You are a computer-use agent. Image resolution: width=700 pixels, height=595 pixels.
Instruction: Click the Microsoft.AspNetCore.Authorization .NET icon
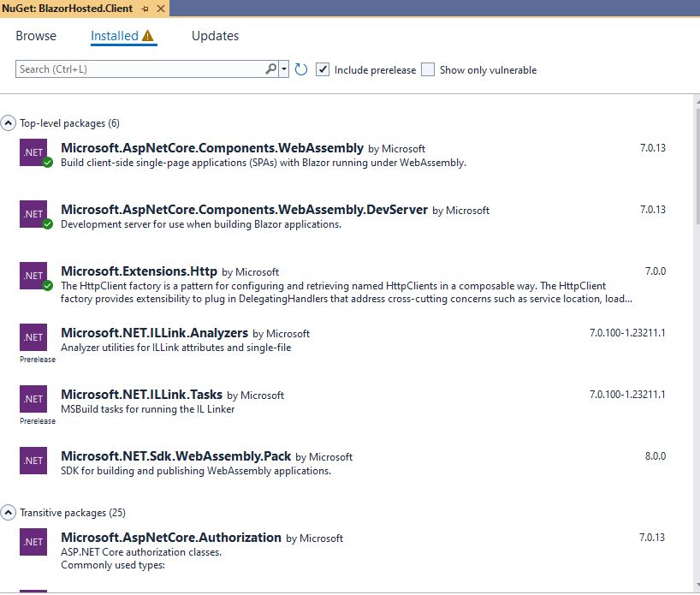(x=33, y=542)
